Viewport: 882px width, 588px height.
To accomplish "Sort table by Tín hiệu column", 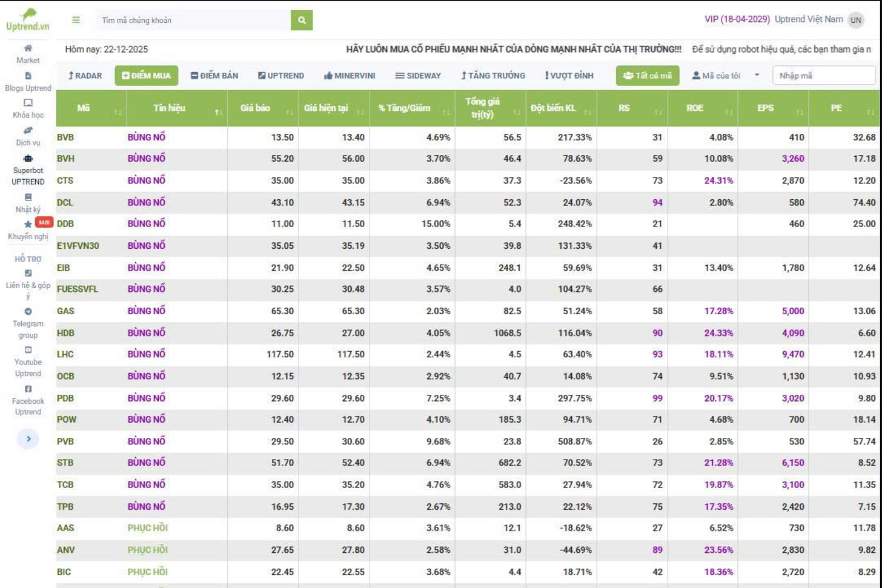I will (177, 108).
